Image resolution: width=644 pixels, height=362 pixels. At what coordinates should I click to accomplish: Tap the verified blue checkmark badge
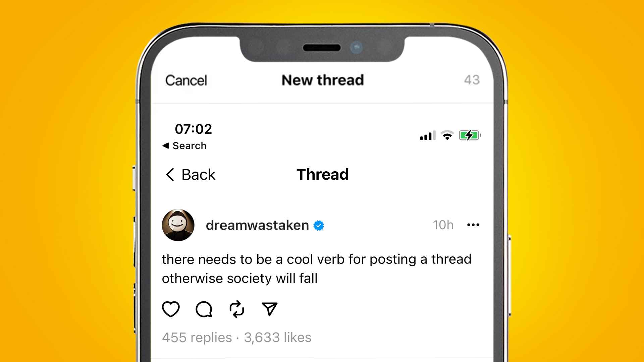tap(321, 226)
